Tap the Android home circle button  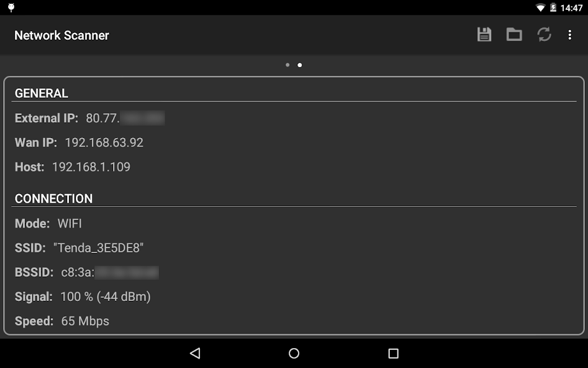(x=294, y=353)
